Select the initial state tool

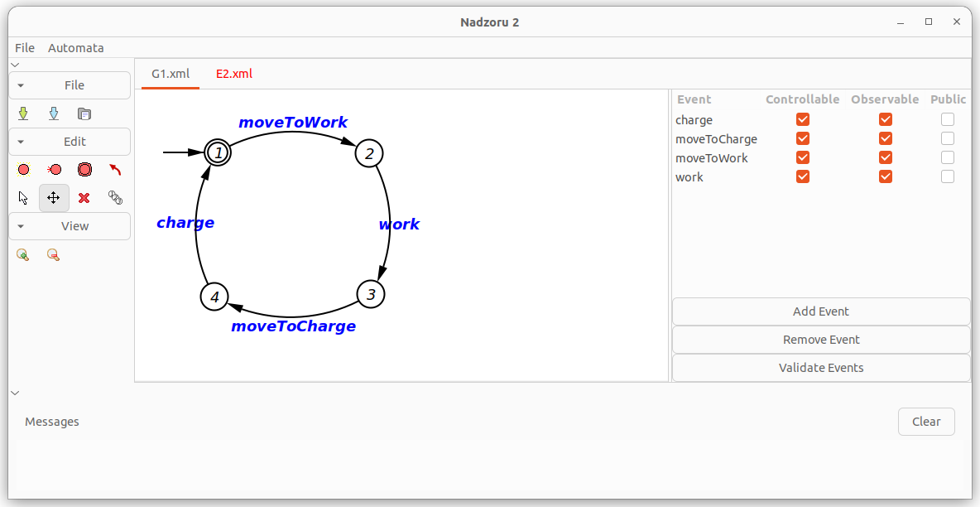coord(54,170)
